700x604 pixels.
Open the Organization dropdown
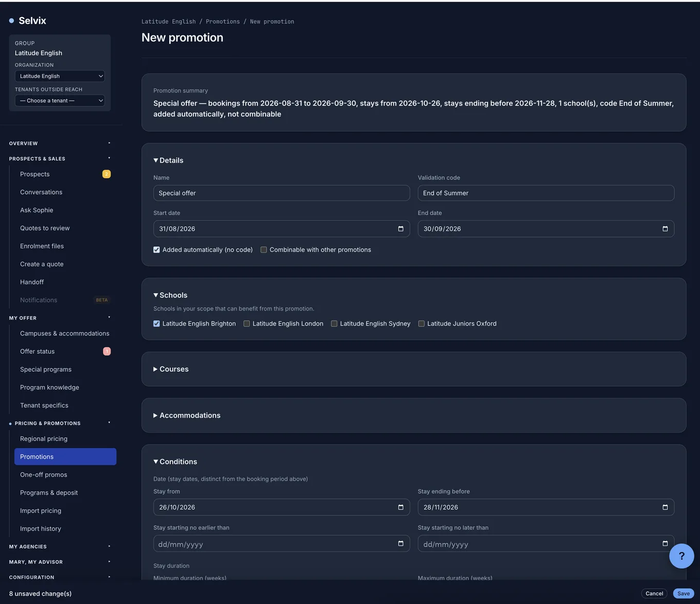[x=60, y=76]
